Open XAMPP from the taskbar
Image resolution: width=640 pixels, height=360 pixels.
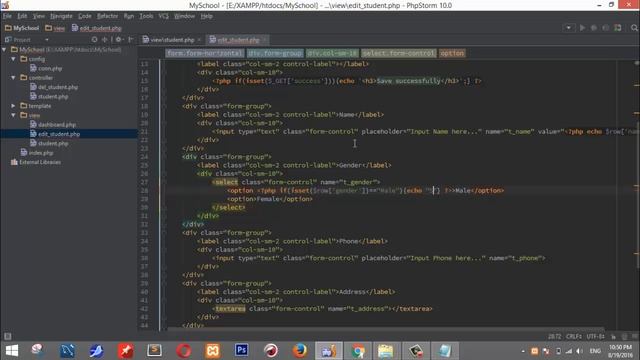(x=213, y=351)
